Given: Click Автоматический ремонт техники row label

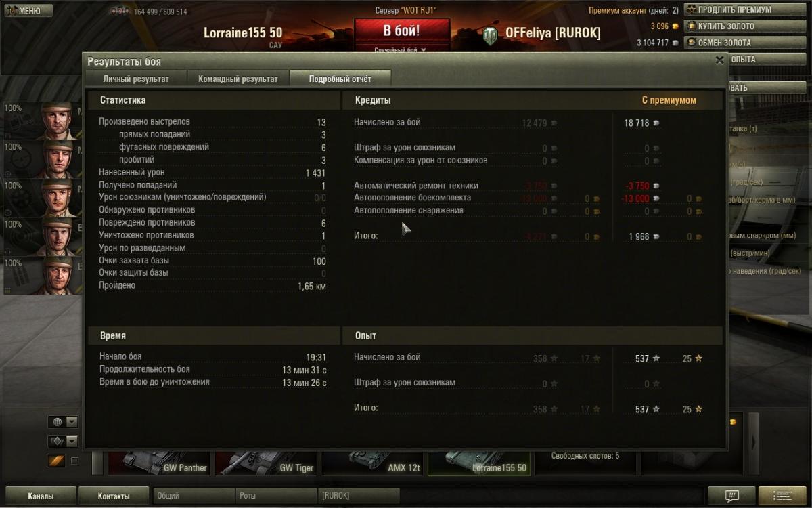Looking at the screenshot, I should [x=415, y=186].
